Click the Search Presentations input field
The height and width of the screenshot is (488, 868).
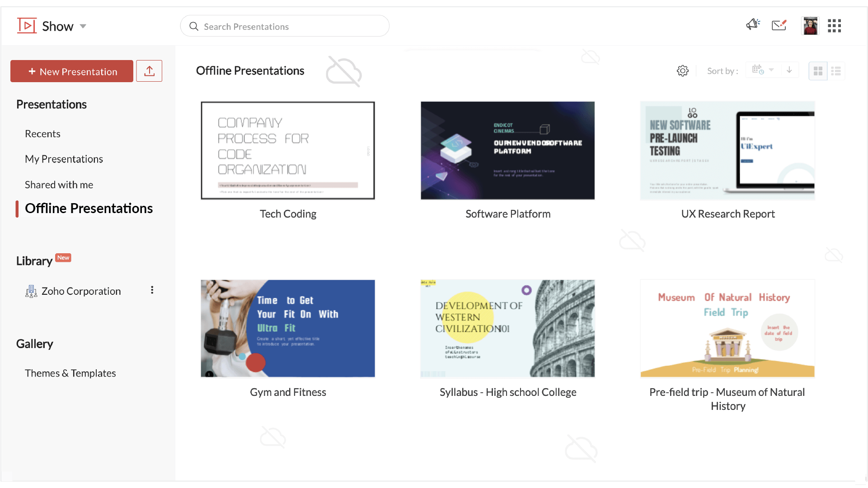click(285, 26)
